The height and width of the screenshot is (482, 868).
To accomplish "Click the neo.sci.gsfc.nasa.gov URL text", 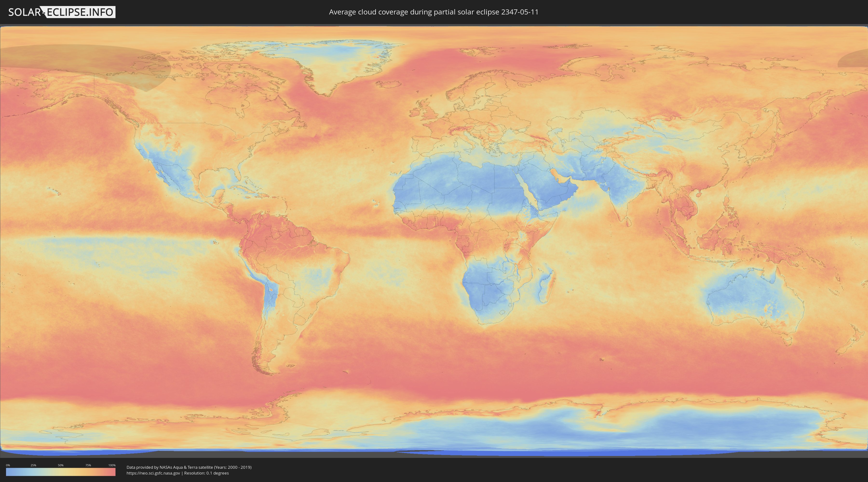I will point(153,473).
